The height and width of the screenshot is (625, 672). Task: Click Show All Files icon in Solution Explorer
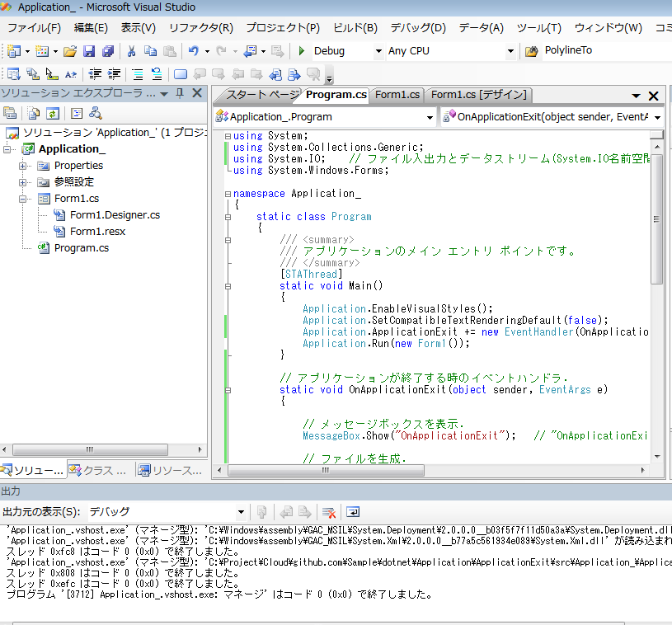(34, 113)
